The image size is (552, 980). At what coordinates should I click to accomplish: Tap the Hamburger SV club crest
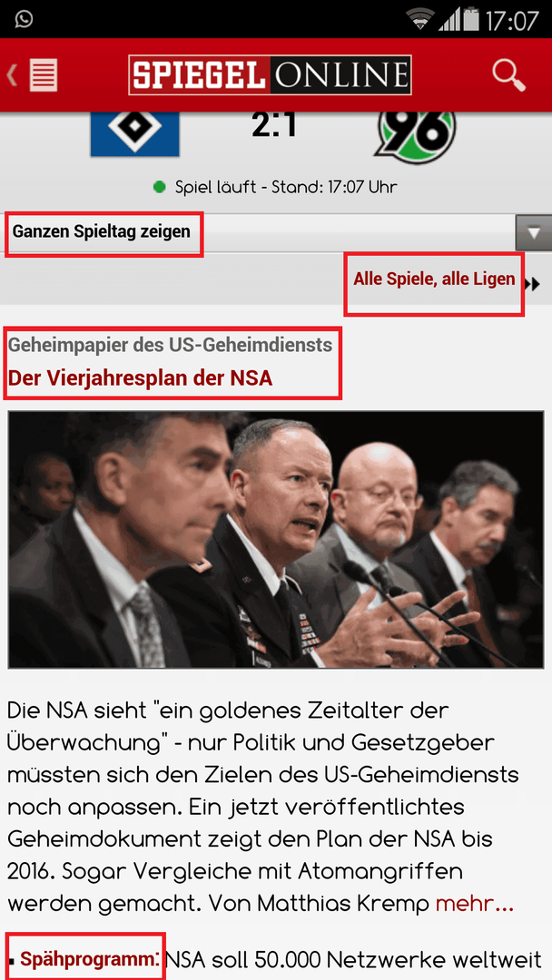pos(135,133)
